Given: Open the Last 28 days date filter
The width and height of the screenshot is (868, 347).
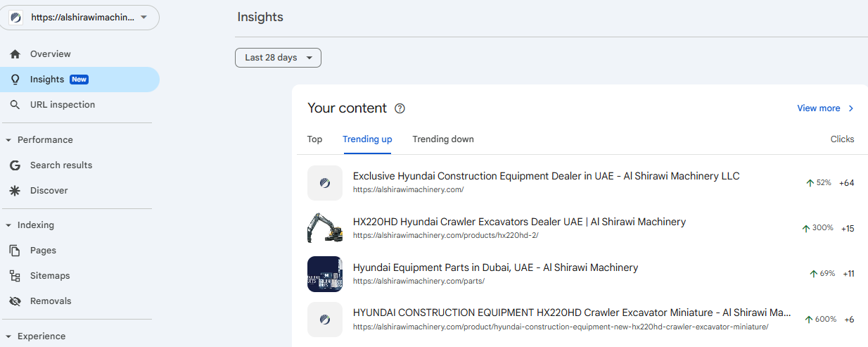Looking at the screenshot, I should [278, 58].
